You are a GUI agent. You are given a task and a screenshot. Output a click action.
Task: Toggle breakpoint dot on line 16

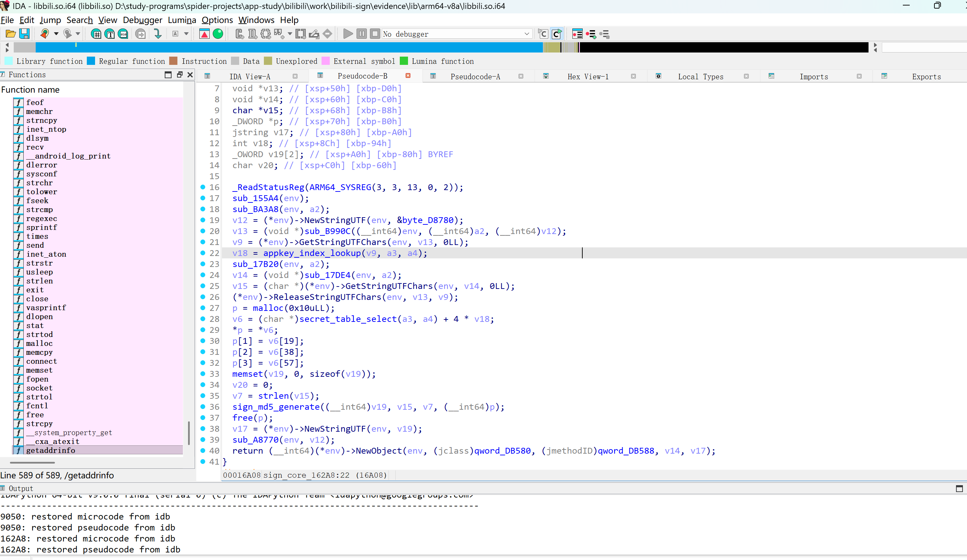203,187
